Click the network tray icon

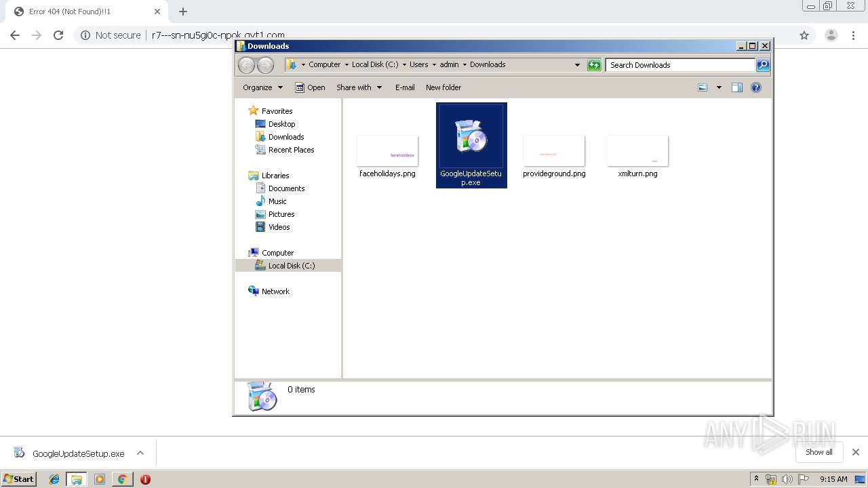click(771, 479)
